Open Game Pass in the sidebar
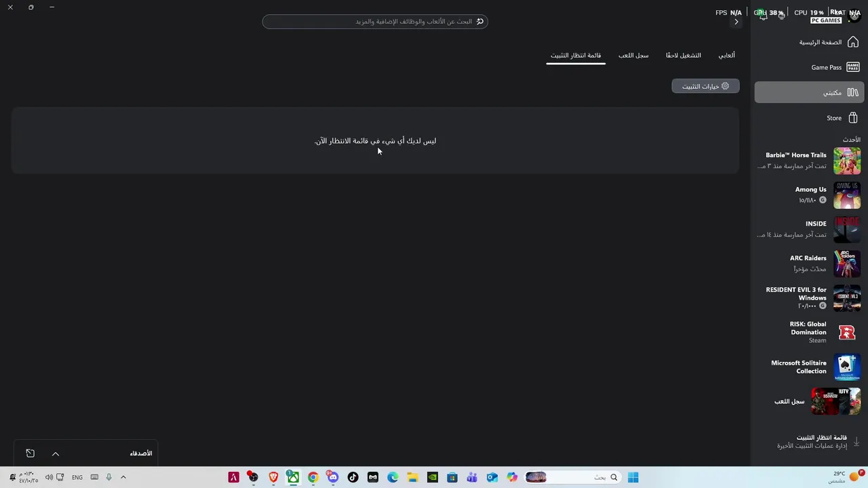 (x=808, y=67)
